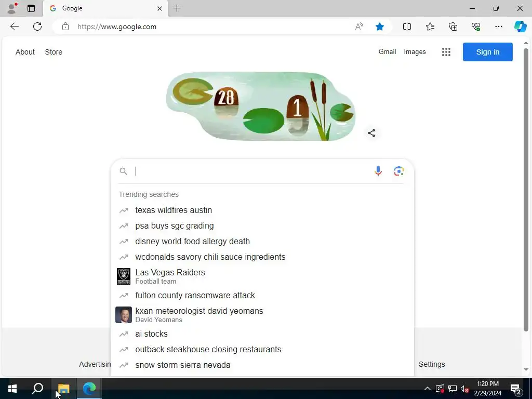Click the security tray icon with red dot
The height and width of the screenshot is (399, 532).
coord(440,389)
